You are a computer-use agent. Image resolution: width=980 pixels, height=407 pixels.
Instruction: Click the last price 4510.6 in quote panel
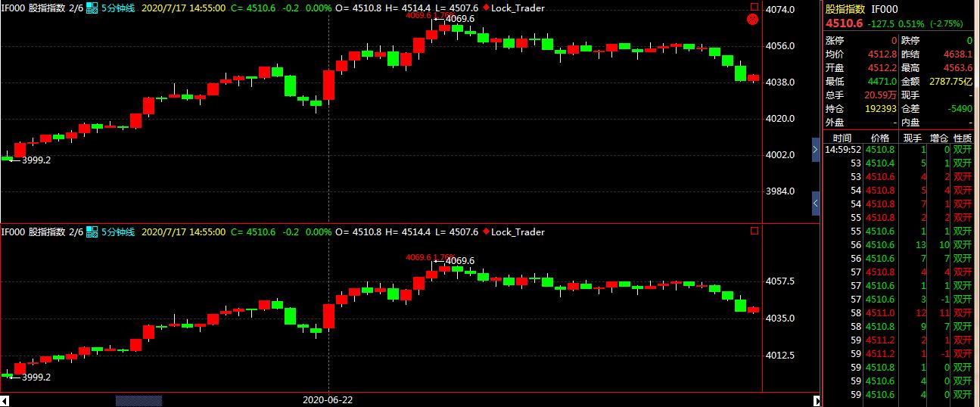pos(845,23)
